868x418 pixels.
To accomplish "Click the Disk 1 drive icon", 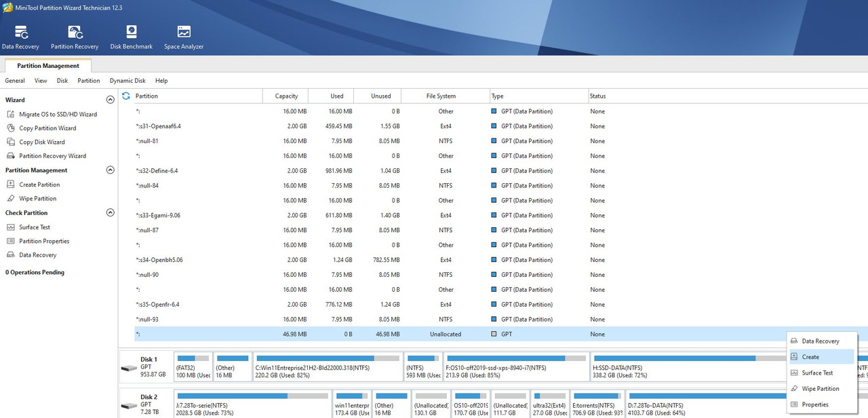I will point(129,369).
